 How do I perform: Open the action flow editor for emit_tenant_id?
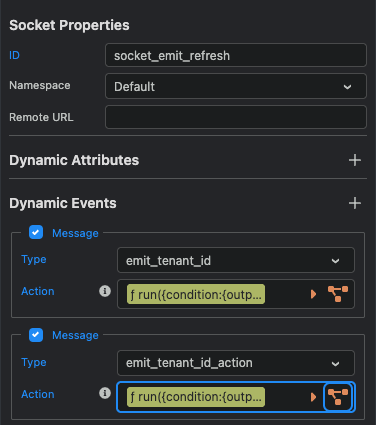338,294
